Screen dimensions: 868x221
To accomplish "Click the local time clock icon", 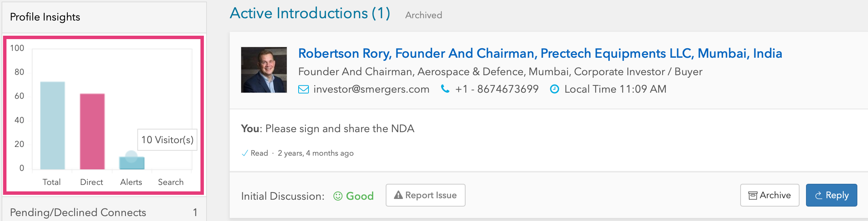I will pyautogui.click(x=555, y=89).
